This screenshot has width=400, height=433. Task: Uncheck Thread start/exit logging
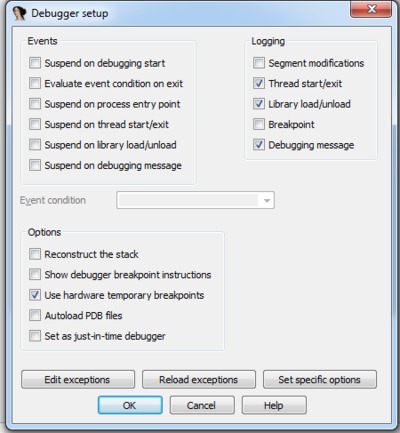tap(259, 83)
